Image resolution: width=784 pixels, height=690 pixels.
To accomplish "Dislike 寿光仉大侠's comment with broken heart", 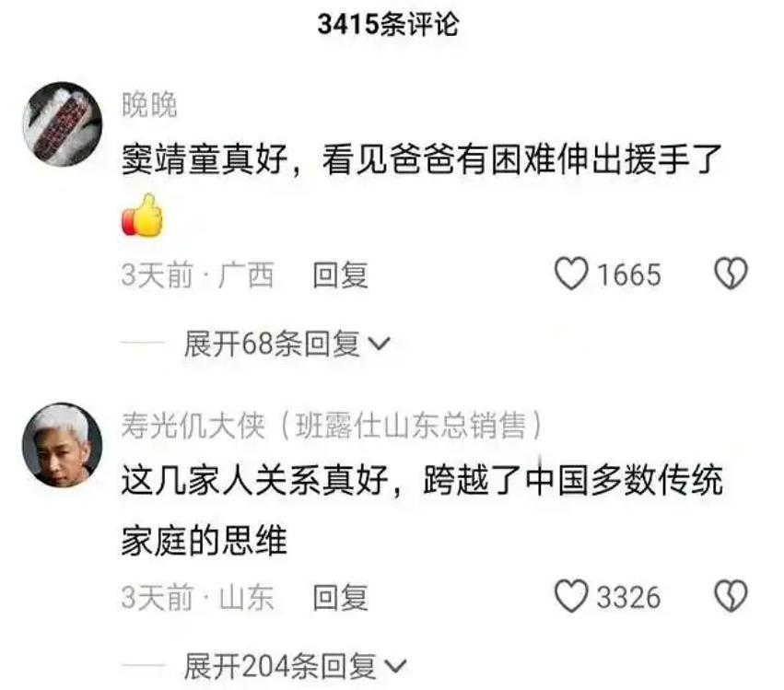I will tap(731, 596).
